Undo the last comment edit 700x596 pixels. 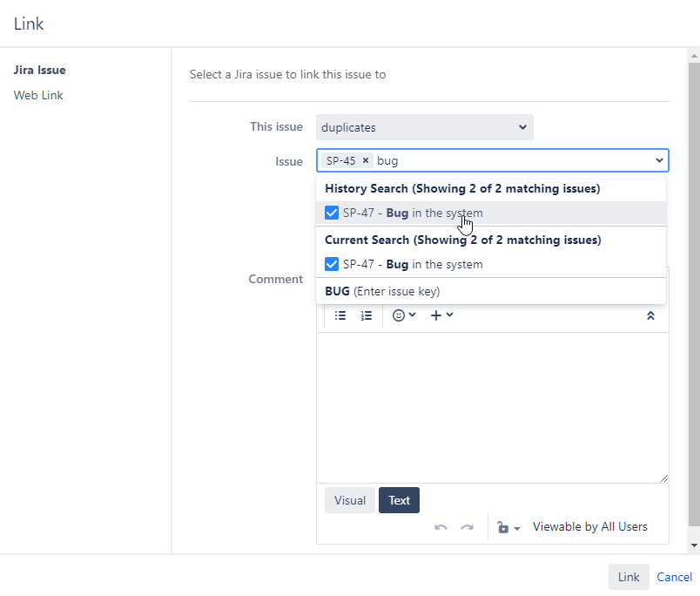click(441, 528)
